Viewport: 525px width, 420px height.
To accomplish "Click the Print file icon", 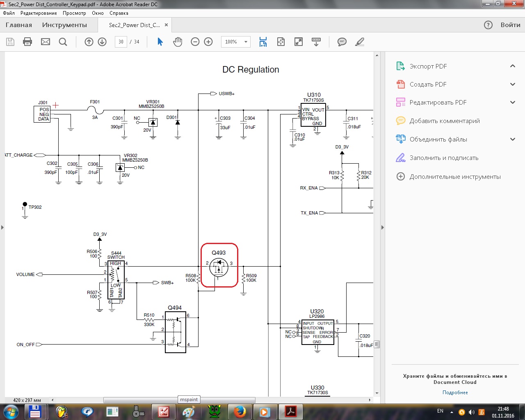I will 27,42.
